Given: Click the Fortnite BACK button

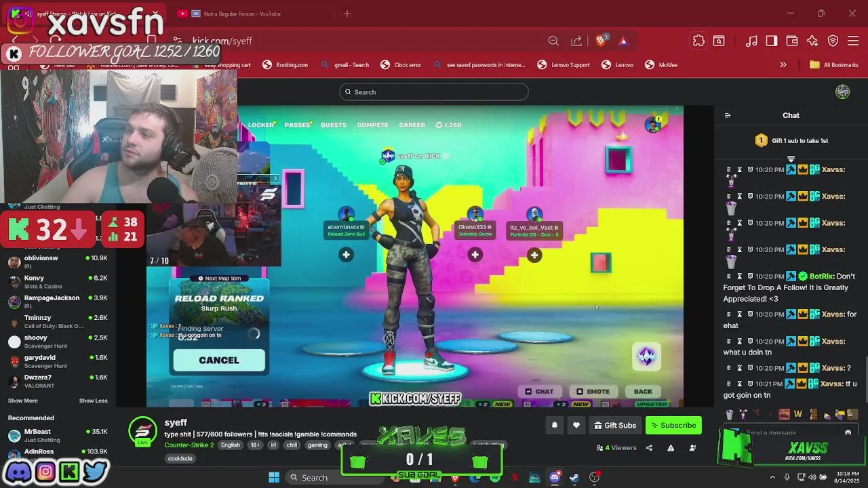Looking at the screenshot, I should click(x=643, y=391).
